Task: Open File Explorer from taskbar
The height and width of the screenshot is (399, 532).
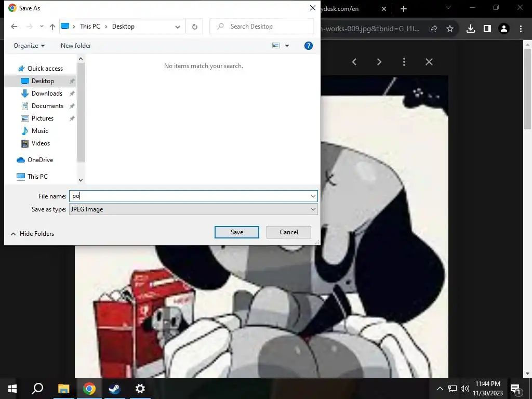Action: coord(63,389)
